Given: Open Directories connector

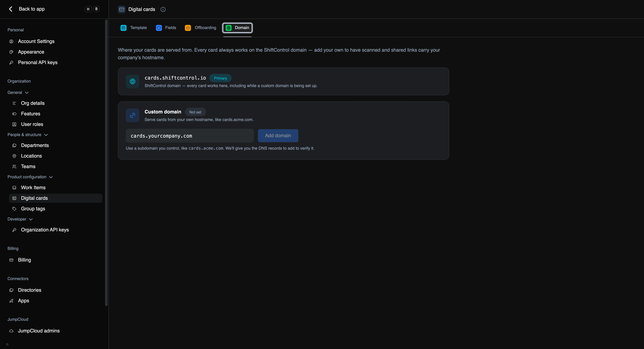Looking at the screenshot, I should pyautogui.click(x=54, y=290).
